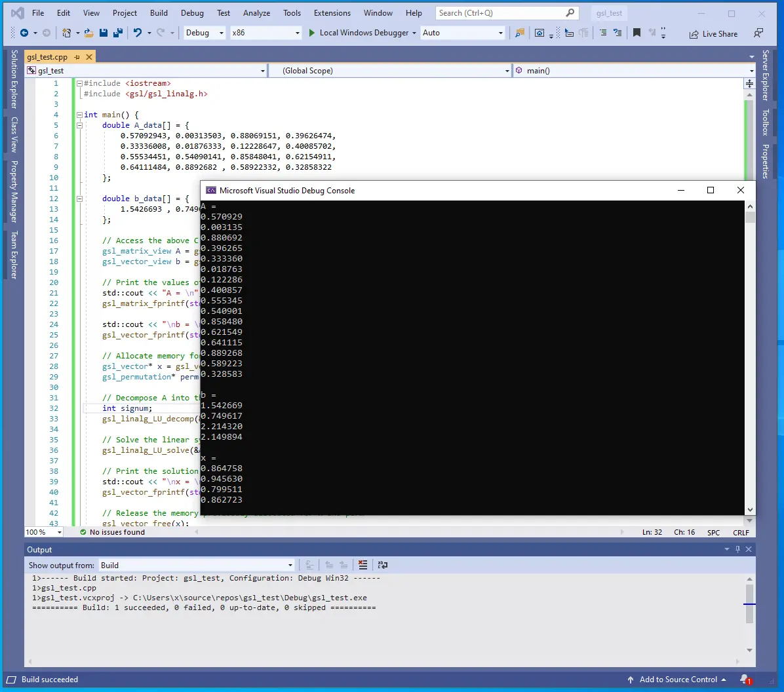Image resolution: width=784 pixels, height=692 pixels.
Task: Click the Undo arrow icon
Action: coord(137,33)
